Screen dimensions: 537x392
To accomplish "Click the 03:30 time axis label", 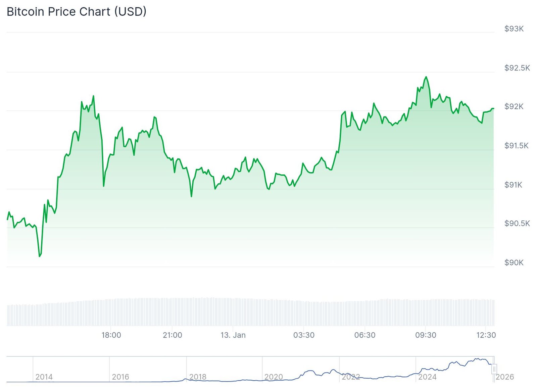I will click(x=304, y=335).
